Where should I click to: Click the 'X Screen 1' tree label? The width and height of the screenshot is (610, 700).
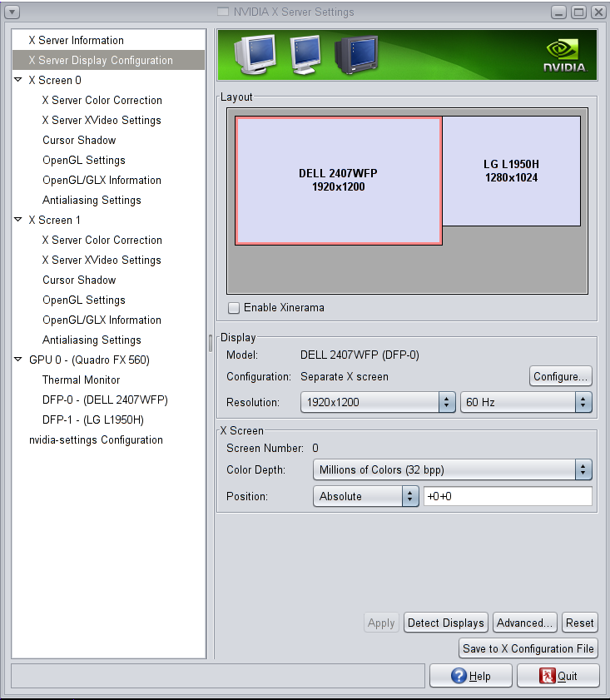54,220
